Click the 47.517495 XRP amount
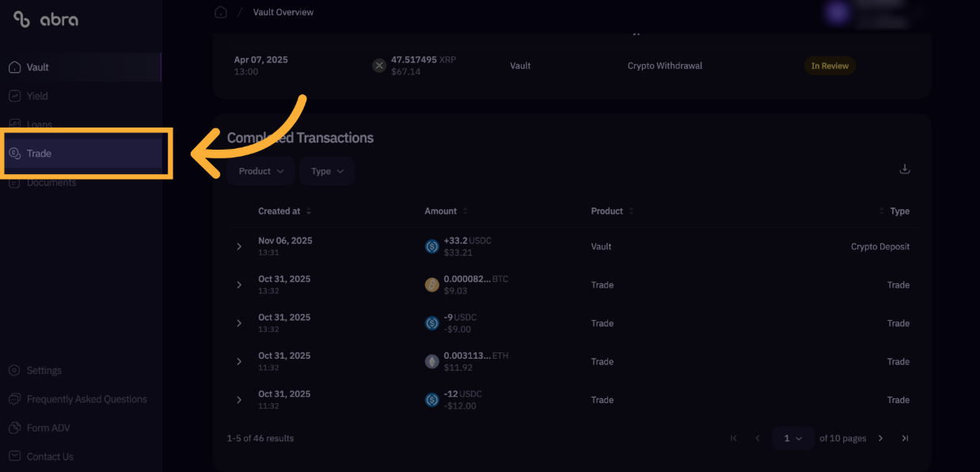 pyautogui.click(x=424, y=59)
